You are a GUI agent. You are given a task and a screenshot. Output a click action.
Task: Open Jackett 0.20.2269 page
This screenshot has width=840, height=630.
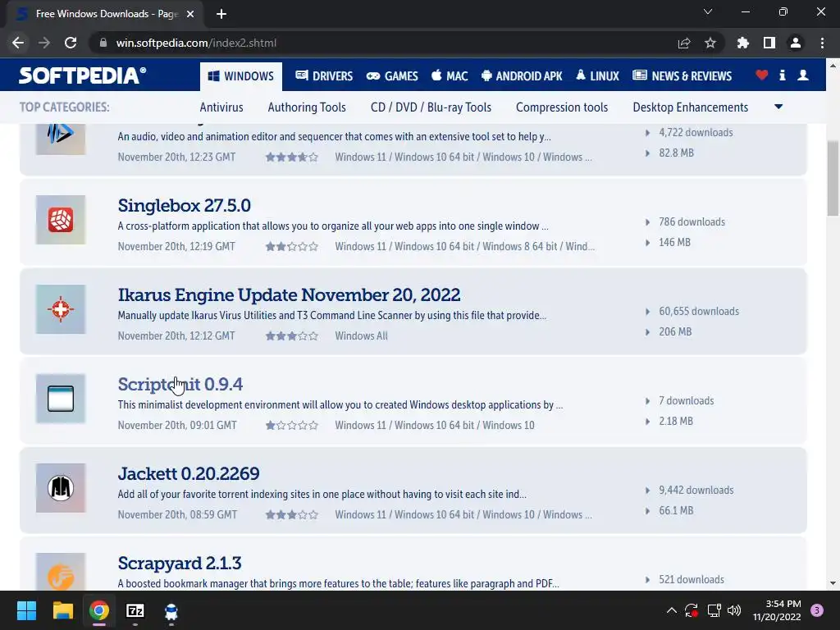tap(189, 473)
